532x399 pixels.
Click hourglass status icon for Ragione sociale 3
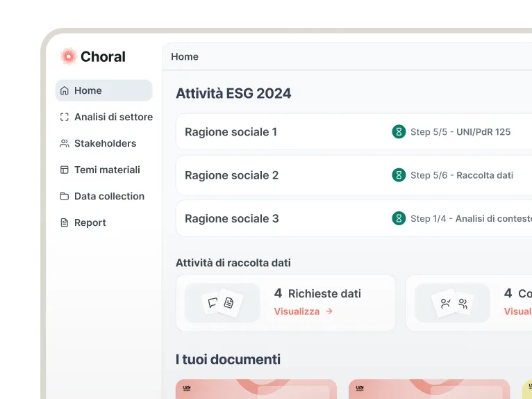coord(399,218)
